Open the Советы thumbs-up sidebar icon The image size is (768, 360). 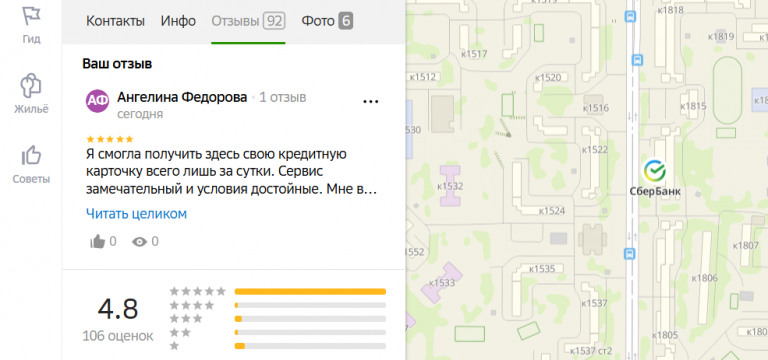click(x=31, y=156)
